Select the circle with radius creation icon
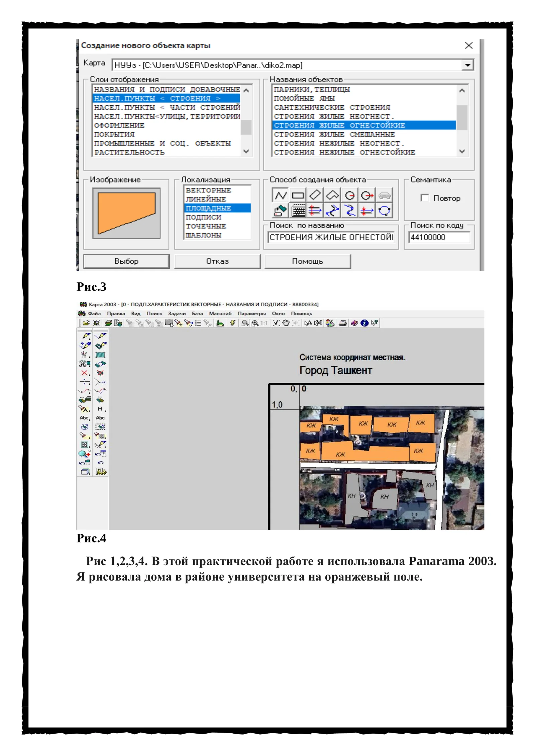535x756 pixels. coord(350,195)
